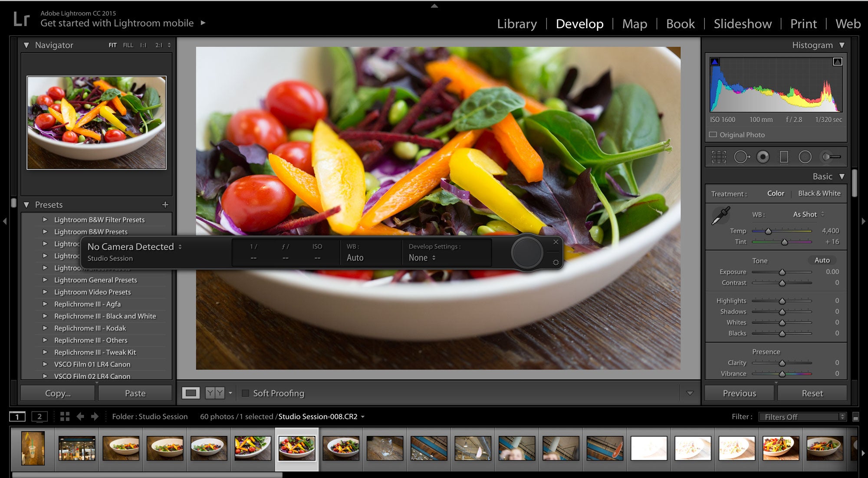The image size is (868, 478).
Task: Set navigator zoom to FIT
Action: [x=112, y=45]
